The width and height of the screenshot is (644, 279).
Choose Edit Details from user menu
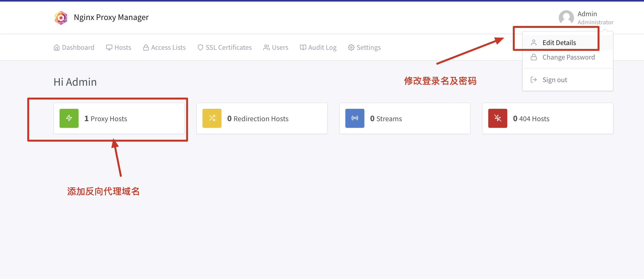pyautogui.click(x=568, y=43)
